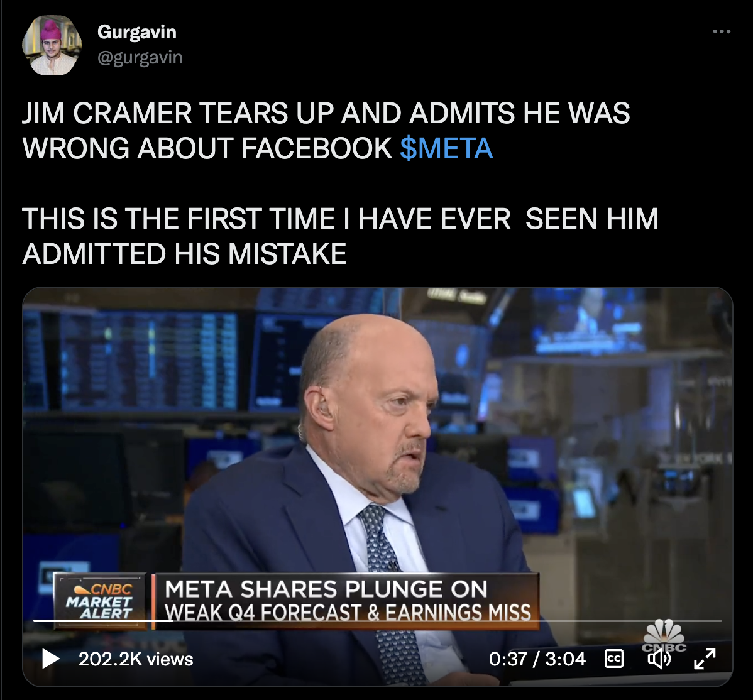The image size is (753, 700).
Task: Click the THIS IS THE FIRST TIME paragraph
Action: [341, 236]
